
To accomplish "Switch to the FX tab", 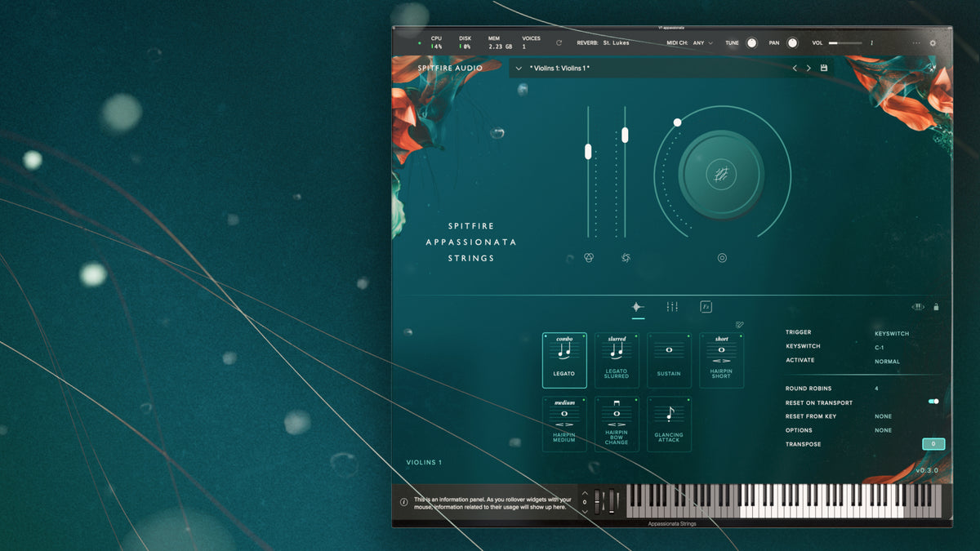I will tap(706, 307).
